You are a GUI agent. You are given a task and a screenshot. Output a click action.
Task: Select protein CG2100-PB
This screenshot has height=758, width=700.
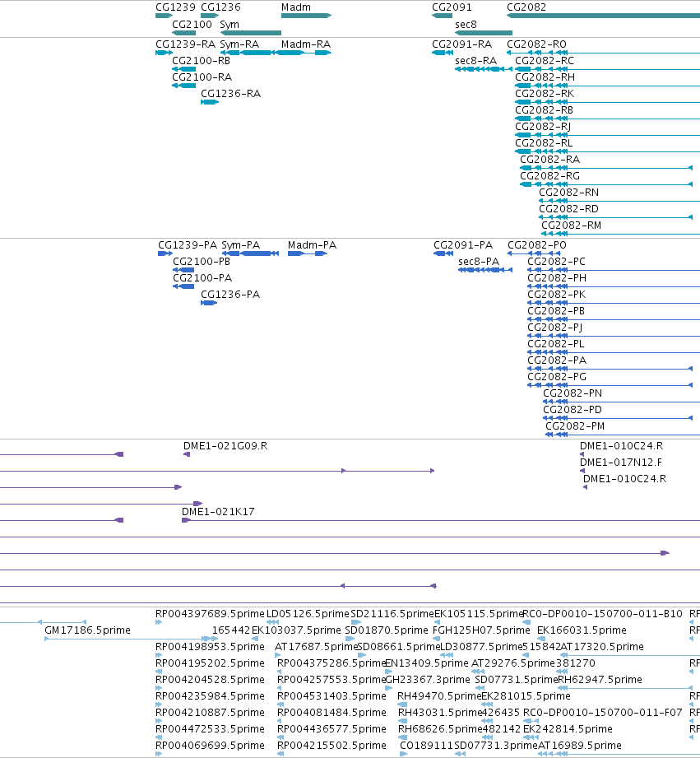tap(202, 262)
